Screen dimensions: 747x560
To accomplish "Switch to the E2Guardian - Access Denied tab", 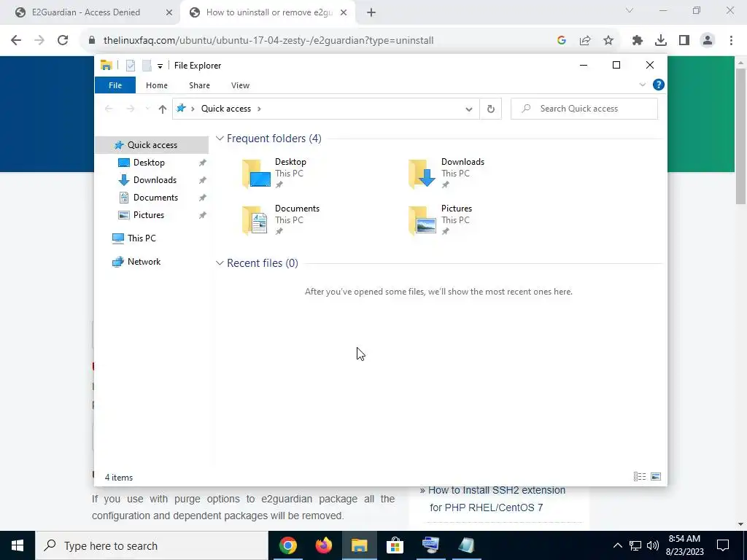I will (86, 12).
